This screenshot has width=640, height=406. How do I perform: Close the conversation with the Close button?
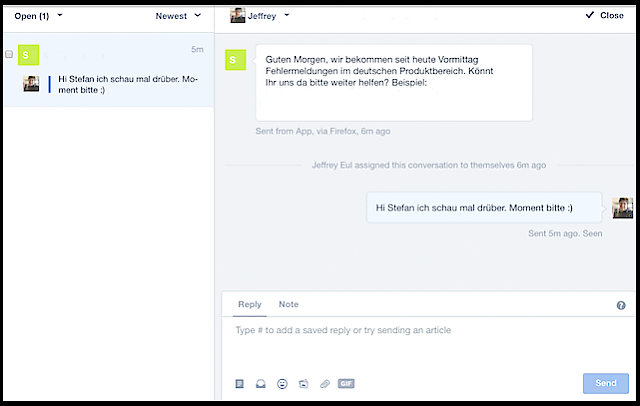coord(604,16)
